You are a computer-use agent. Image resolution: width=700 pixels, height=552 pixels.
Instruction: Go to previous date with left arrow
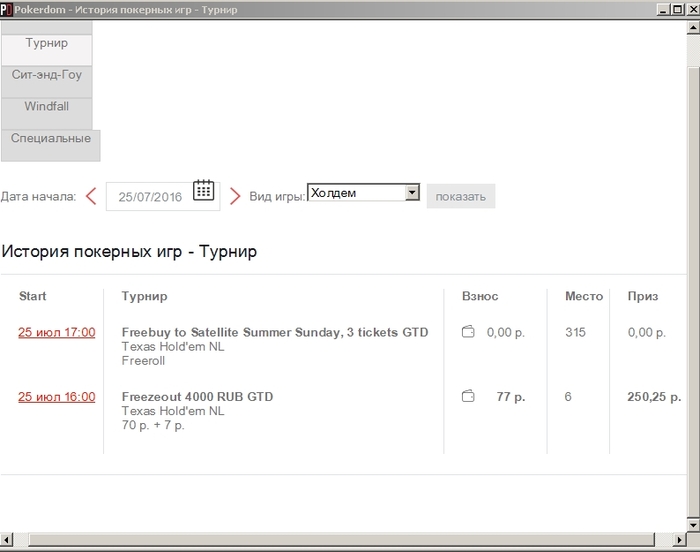[91, 196]
